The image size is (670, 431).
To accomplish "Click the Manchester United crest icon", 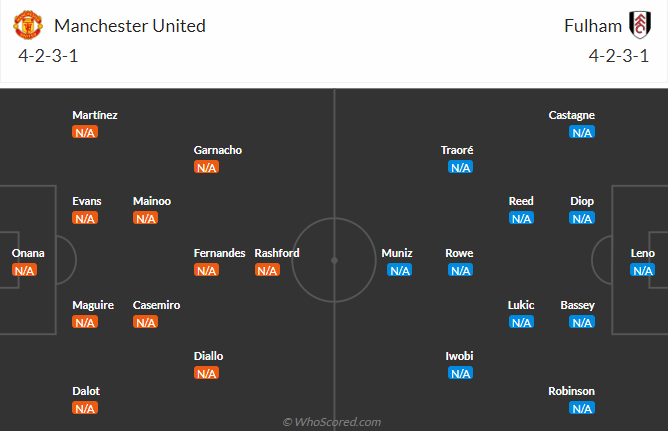I will click(x=28, y=25).
